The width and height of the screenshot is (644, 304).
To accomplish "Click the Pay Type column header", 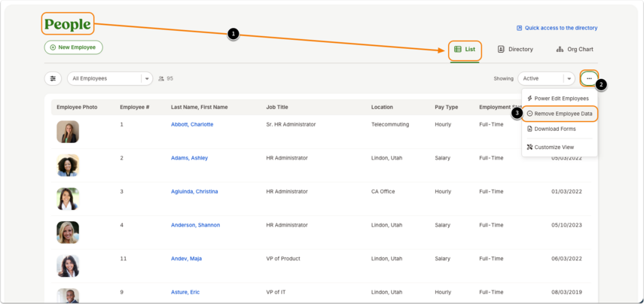I will 447,107.
